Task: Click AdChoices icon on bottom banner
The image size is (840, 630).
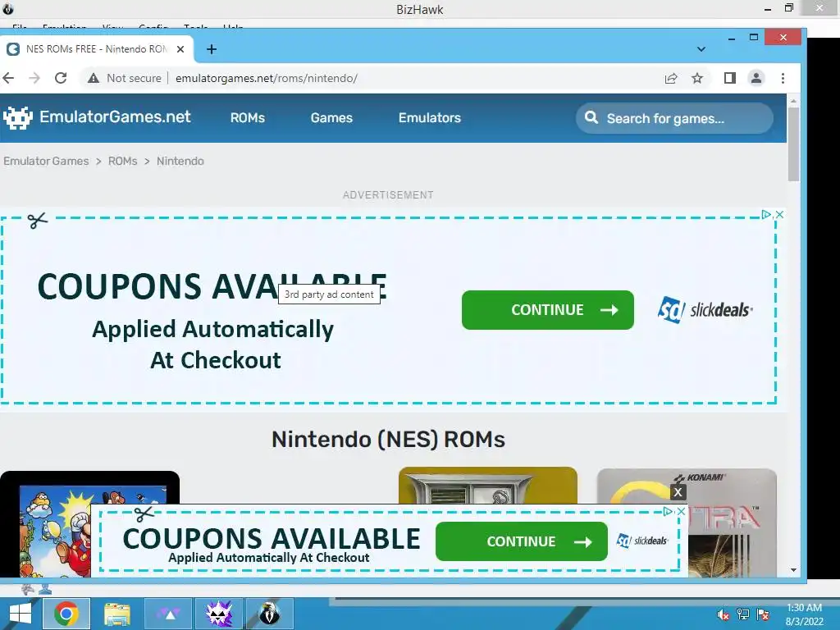Action: click(668, 512)
